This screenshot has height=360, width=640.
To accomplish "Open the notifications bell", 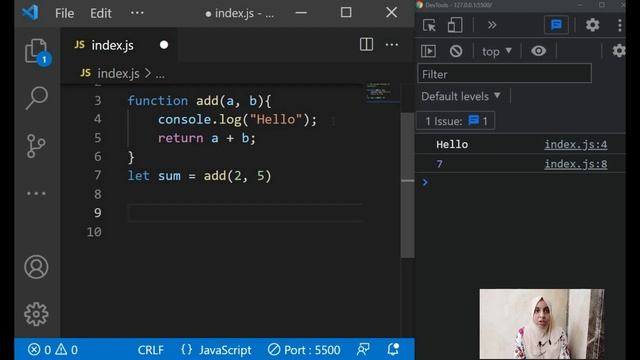I will pyautogui.click(x=393, y=349).
